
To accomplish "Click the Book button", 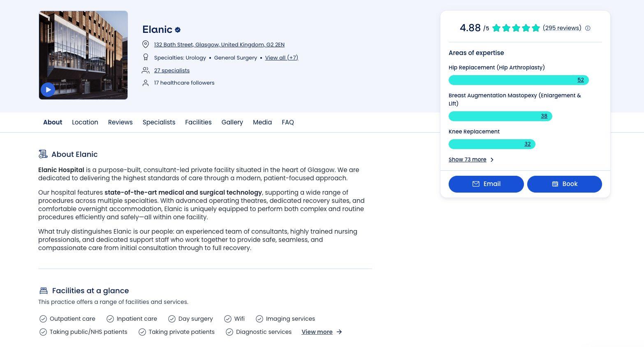I will 565,184.
